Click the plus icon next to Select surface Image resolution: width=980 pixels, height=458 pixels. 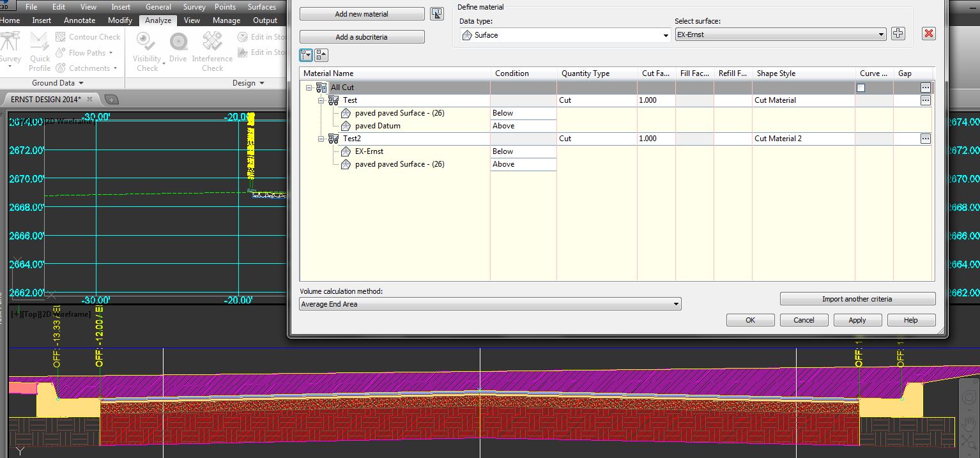[x=898, y=34]
